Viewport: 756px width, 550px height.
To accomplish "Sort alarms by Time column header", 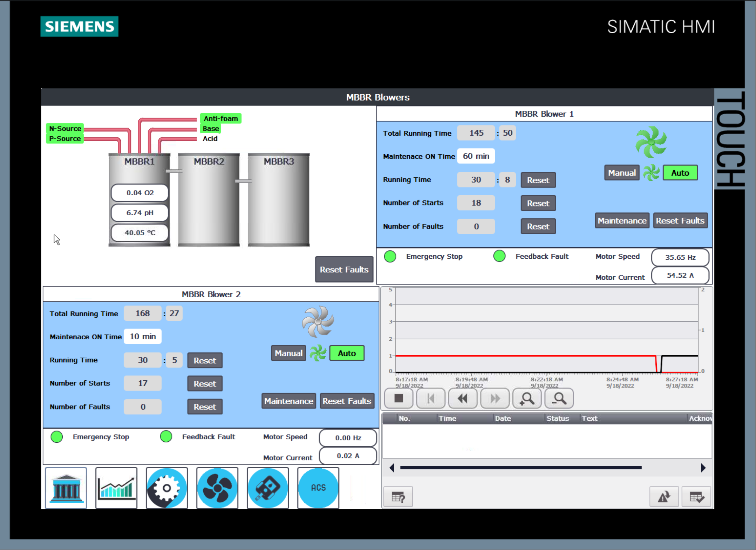I will point(447,418).
